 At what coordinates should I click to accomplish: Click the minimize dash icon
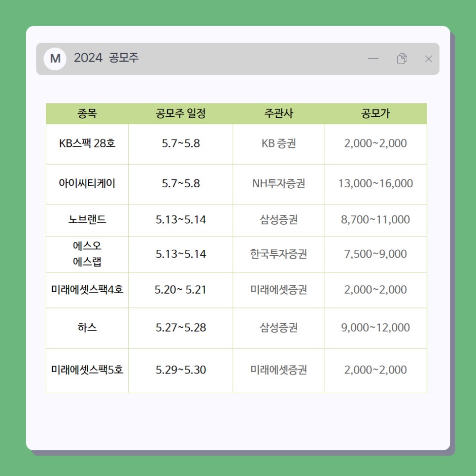point(373,59)
